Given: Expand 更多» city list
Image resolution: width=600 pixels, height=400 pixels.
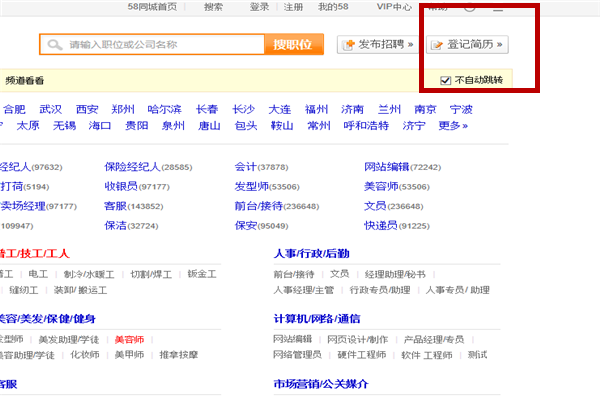Looking at the screenshot, I should click(x=453, y=126).
